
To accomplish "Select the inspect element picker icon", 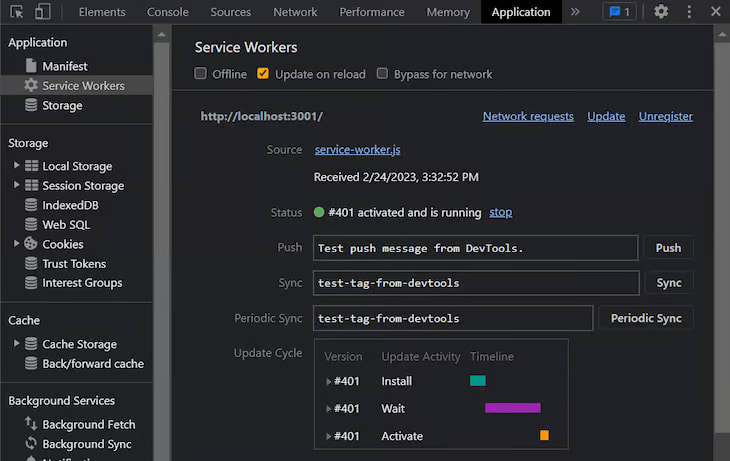I will tap(16, 12).
